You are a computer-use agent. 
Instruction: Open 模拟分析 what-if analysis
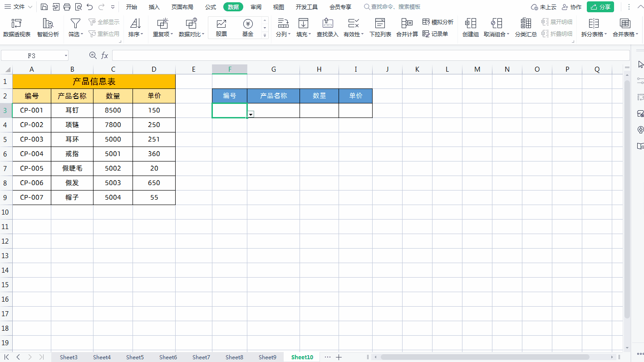pos(438,22)
